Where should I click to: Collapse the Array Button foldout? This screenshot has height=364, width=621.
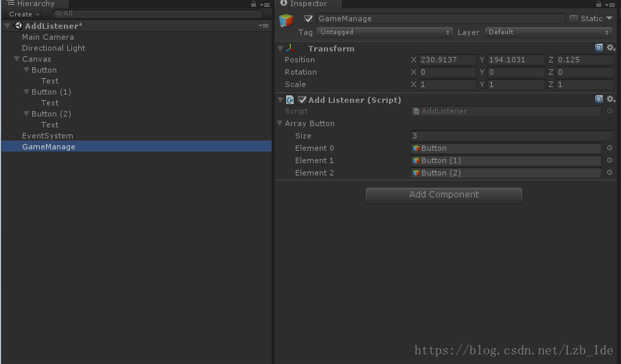[x=279, y=123]
